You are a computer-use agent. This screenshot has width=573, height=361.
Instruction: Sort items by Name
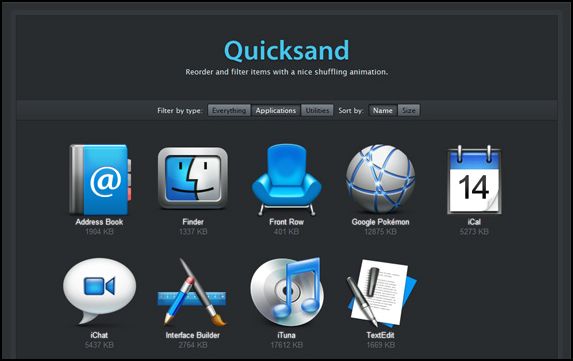coord(383,110)
